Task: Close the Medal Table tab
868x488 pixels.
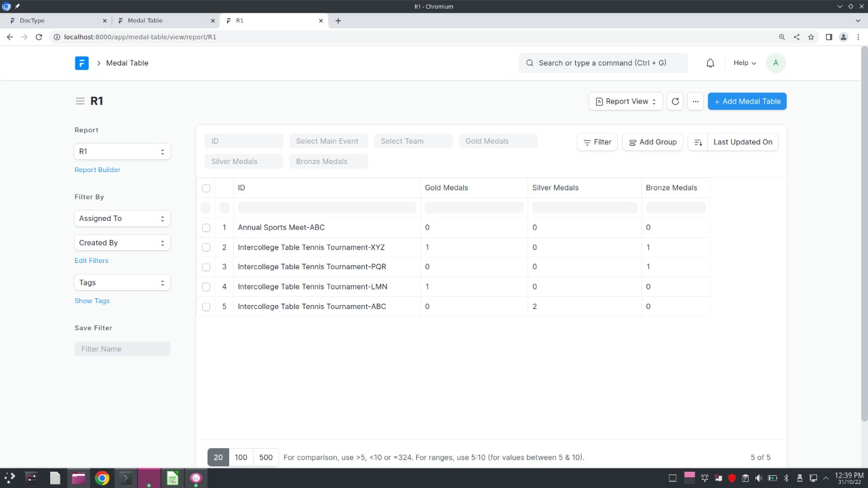Action: pyautogui.click(x=213, y=20)
